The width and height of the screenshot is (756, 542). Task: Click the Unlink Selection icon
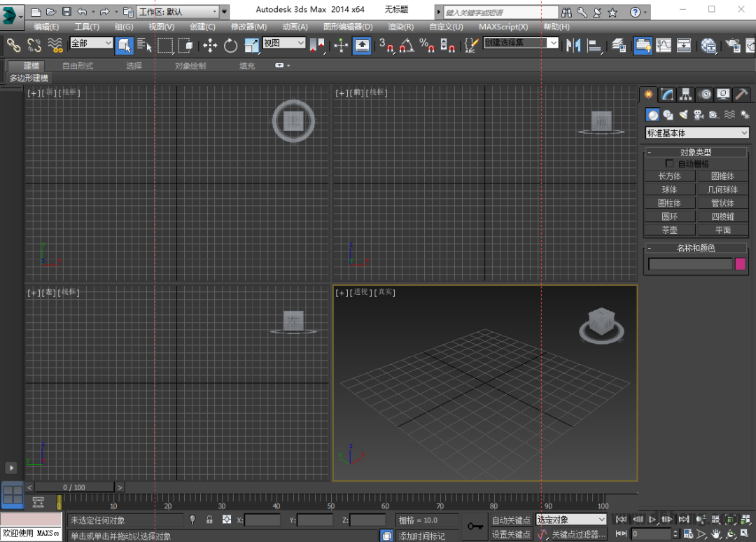click(x=34, y=46)
